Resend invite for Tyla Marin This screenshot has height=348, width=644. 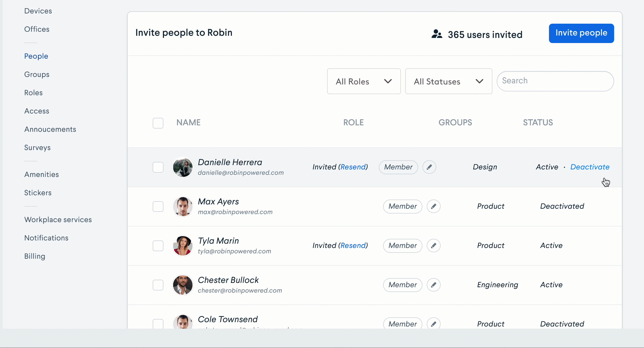(353, 245)
